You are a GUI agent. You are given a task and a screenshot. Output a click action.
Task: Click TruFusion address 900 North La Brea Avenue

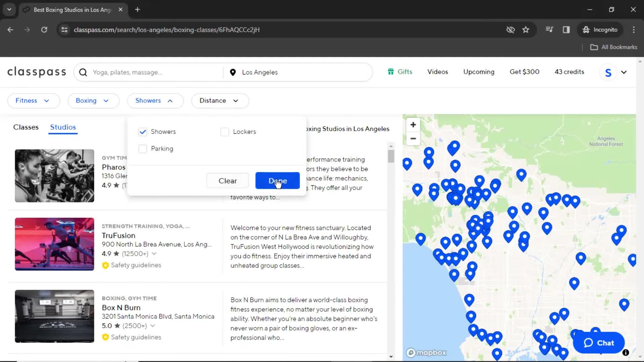[157, 244]
